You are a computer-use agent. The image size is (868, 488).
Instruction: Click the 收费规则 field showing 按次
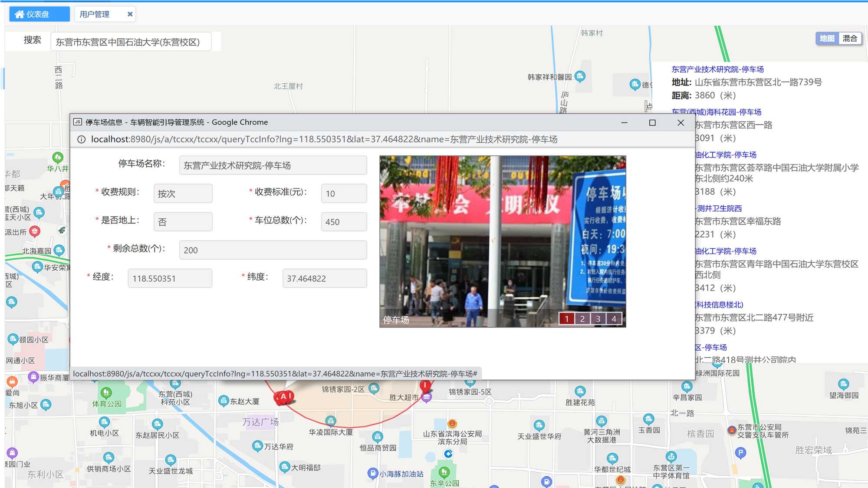click(x=183, y=194)
